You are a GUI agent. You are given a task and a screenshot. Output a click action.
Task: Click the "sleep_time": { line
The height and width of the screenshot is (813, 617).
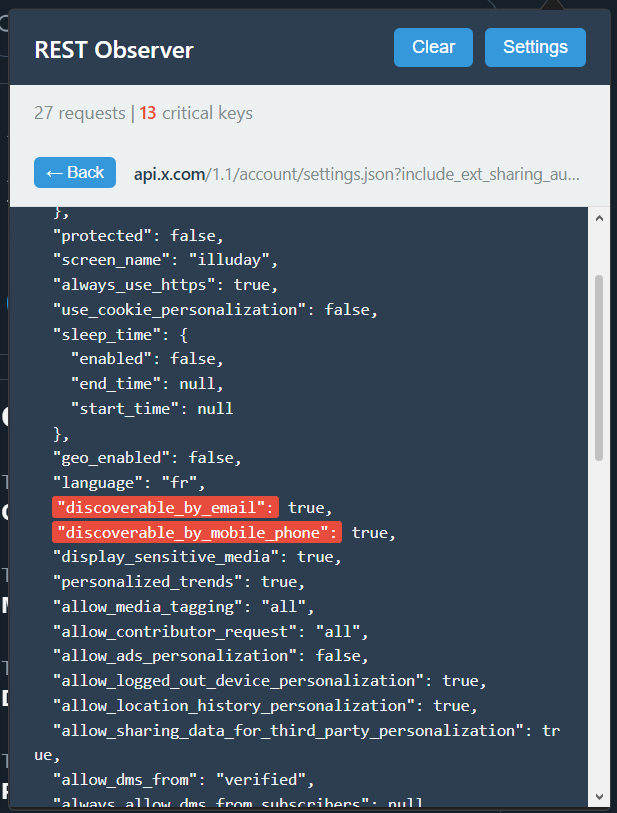pos(120,334)
